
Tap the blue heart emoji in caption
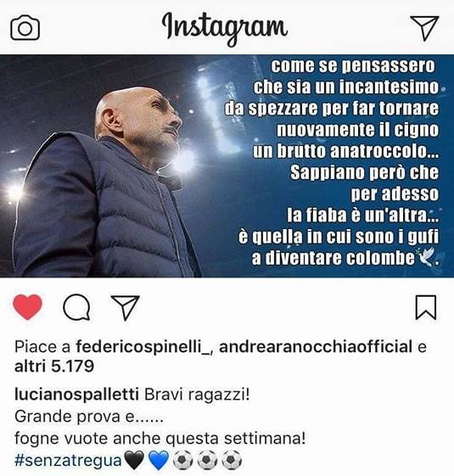click(159, 461)
